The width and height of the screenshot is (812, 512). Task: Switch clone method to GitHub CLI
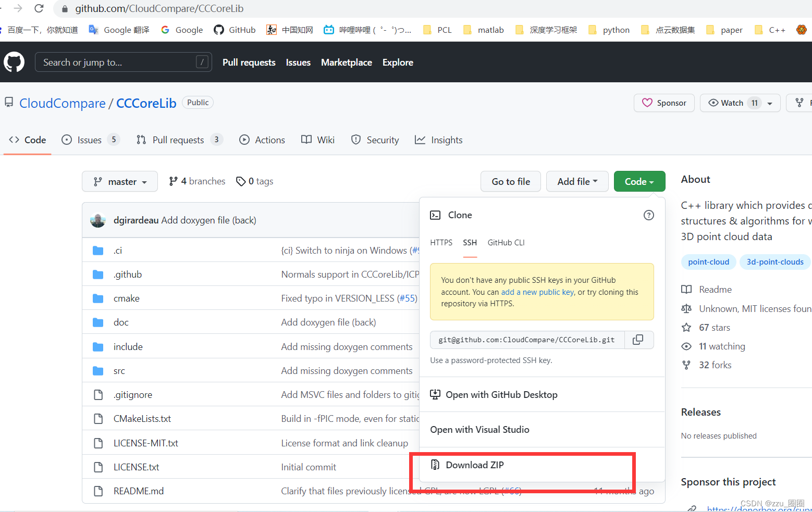(506, 242)
